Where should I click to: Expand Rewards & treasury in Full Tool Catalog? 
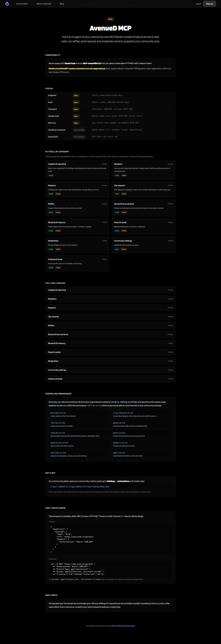pyautogui.click(x=110, y=343)
